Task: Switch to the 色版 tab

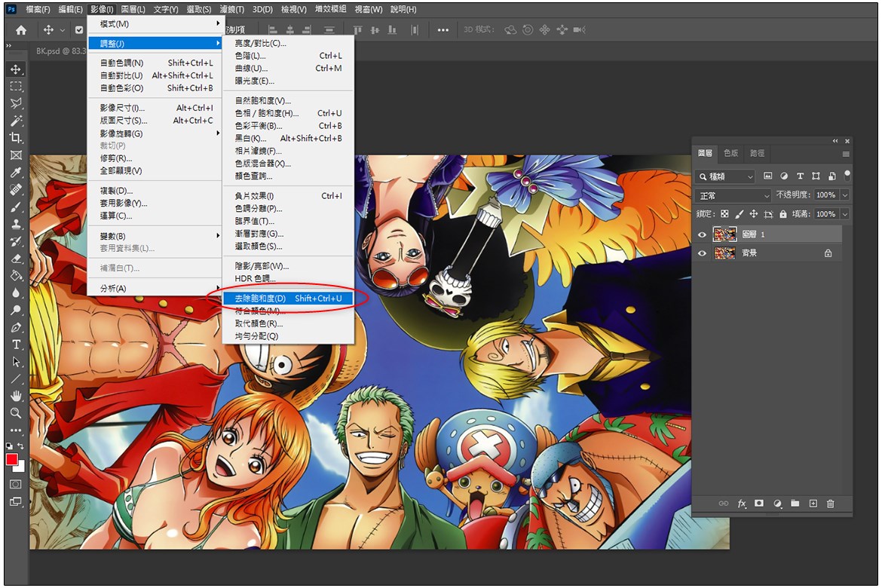Action: click(730, 153)
